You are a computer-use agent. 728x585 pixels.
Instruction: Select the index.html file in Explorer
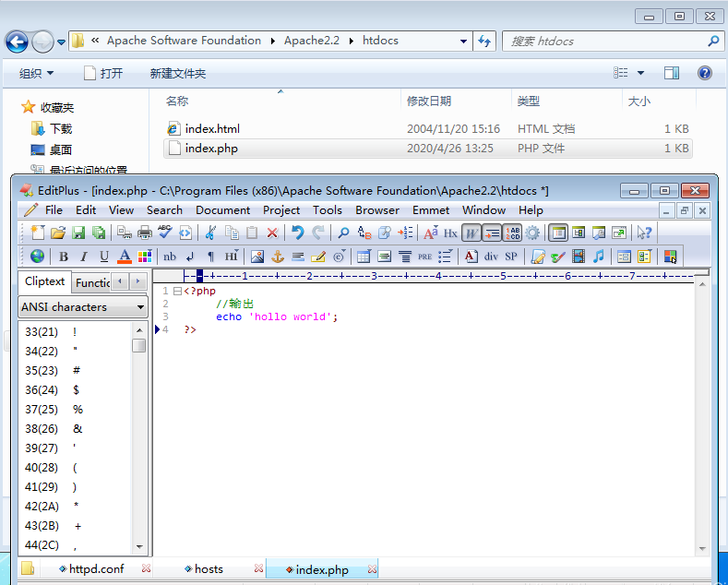click(212, 129)
